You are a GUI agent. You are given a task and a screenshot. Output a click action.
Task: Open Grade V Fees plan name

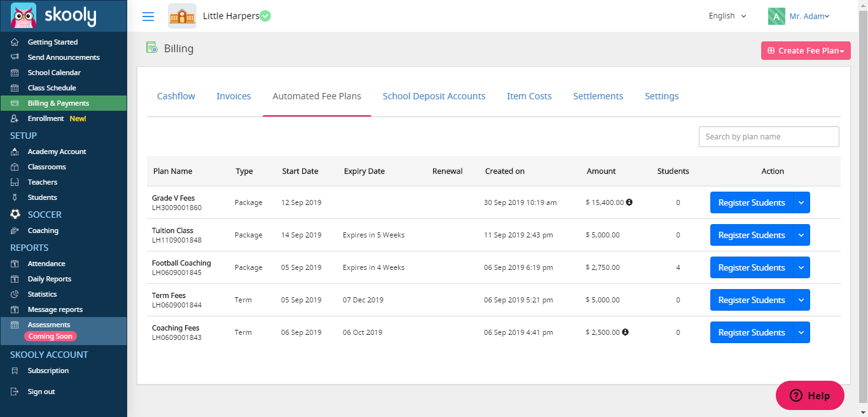click(174, 198)
